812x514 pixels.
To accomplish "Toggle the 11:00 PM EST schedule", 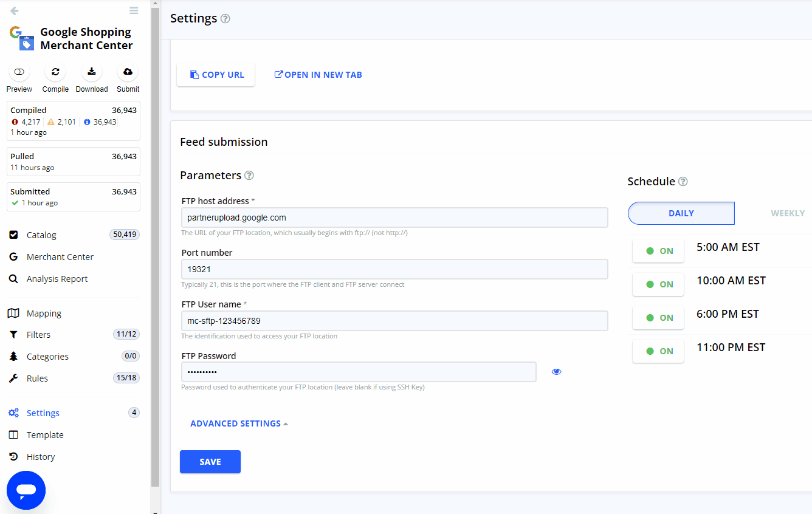I will 658,351.
